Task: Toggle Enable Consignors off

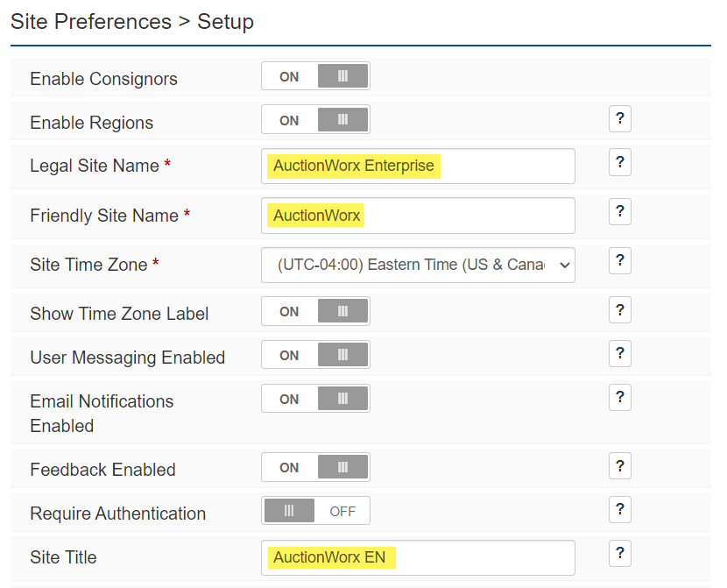Action: pyautogui.click(x=315, y=75)
